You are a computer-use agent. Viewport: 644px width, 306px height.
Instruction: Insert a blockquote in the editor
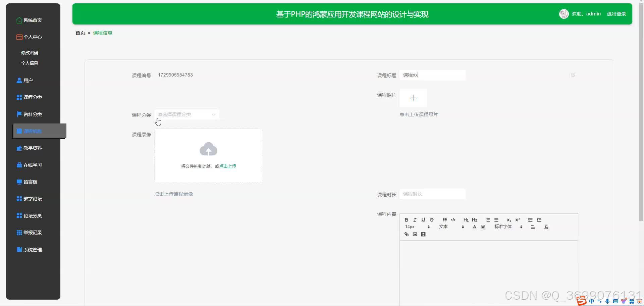(444, 220)
